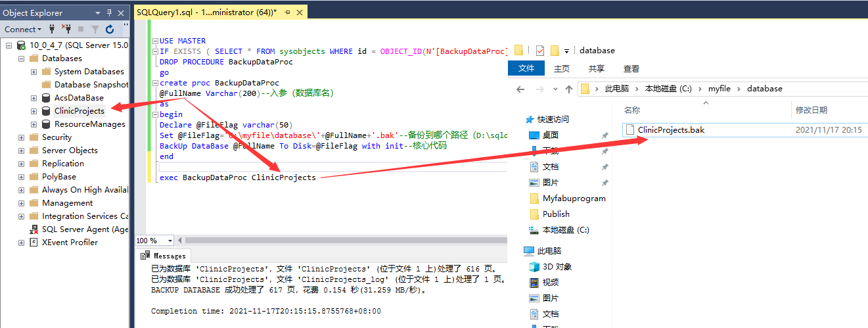Click the Object Explorer filter icon
The image size is (868, 328).
click(x=95, y=29)
